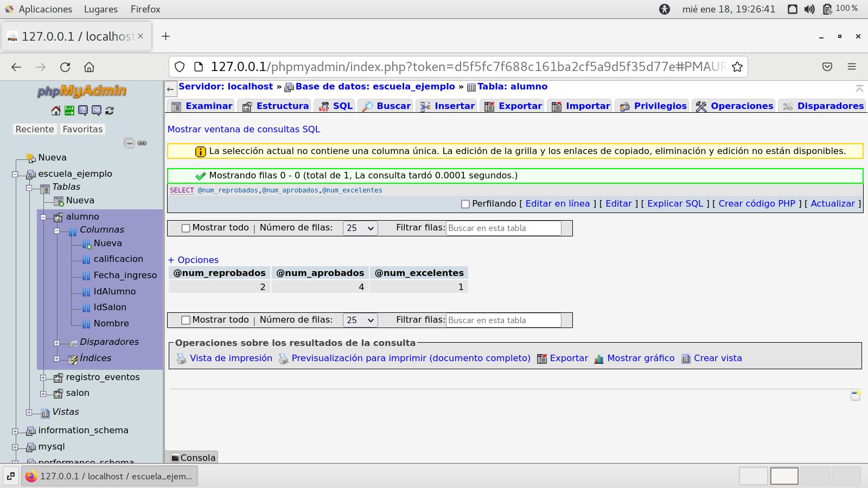Screen dimensions: 868x488
Task: Check the bottom Mostrar todo checkbox
Action: tap(186, 320)
